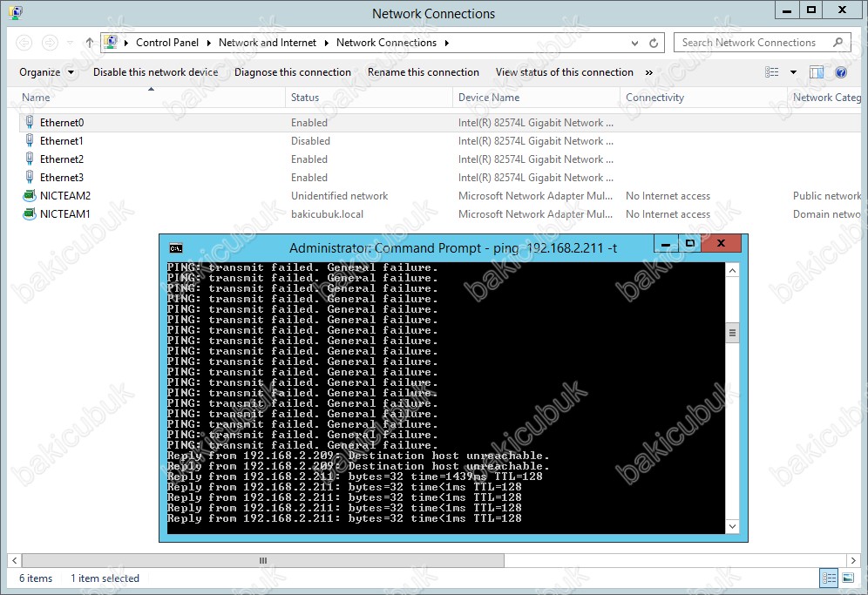Click Network Connections window title icon
This screenshot has width=868, height=595.
pyautogui.click(x=16, y=13)
